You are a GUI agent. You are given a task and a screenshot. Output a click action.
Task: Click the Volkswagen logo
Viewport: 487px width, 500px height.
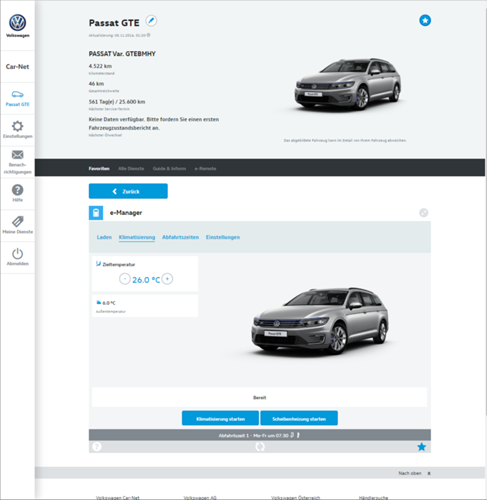[x=17, y=23]
